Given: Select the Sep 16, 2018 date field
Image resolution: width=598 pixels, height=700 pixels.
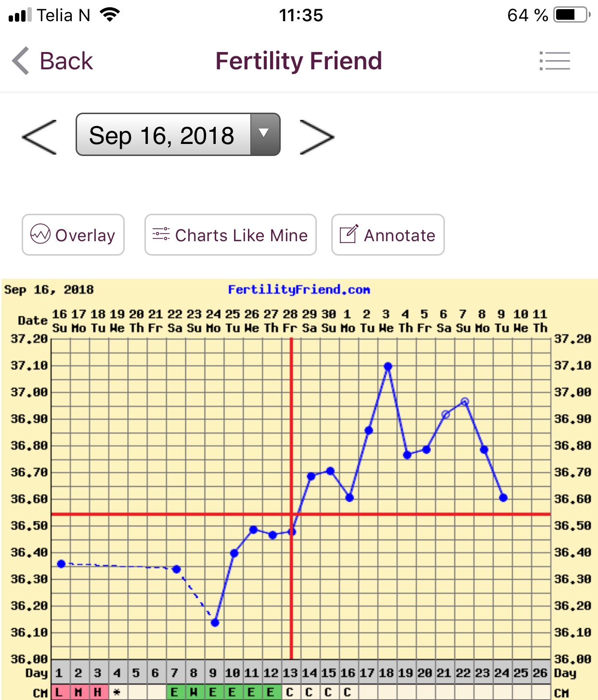Looking at the screenshot, I should pyautogui.click(x=162, y=135).
